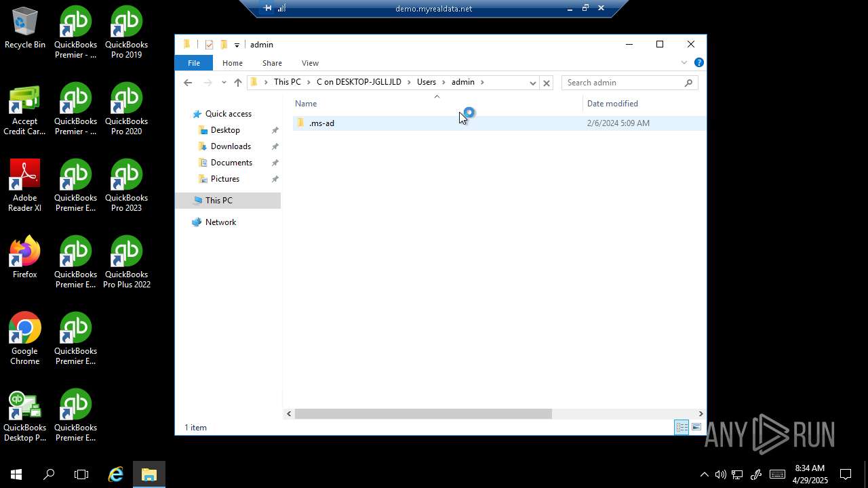
Task: Open the Explorer help question mark icon
Action: tap(699, 62)
